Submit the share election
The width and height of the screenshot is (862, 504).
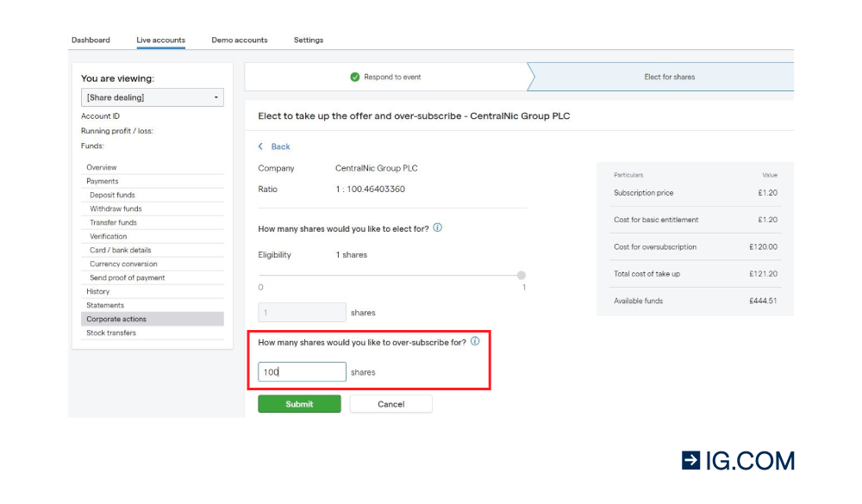pos(299,404)
